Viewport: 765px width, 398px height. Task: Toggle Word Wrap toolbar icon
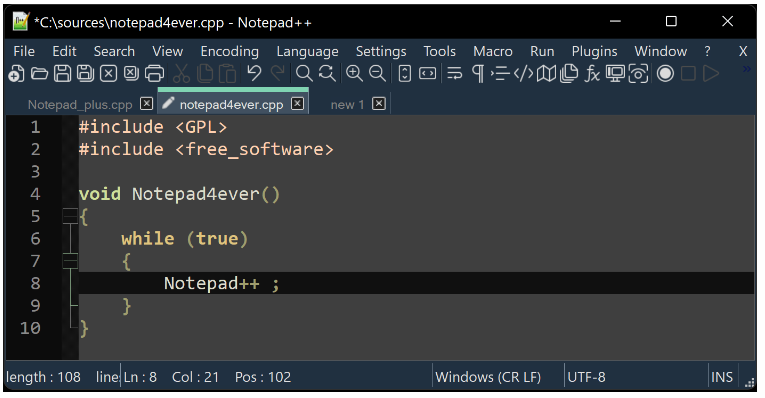pyautogui.click(x=454, y=74)
